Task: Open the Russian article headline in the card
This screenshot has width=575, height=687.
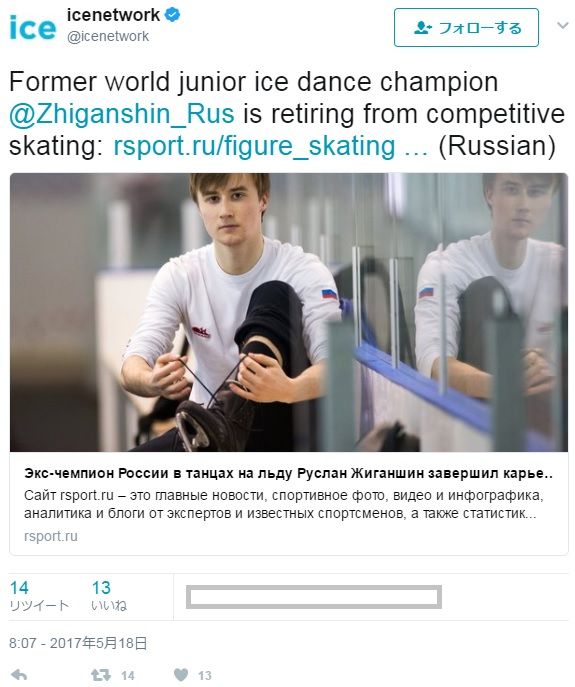Action: click(288, 474)
